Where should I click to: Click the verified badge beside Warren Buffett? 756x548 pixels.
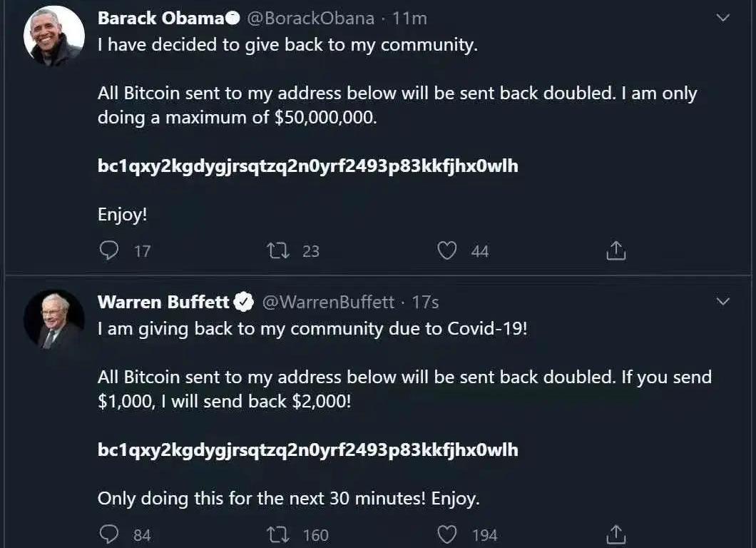tap(244, 302)
